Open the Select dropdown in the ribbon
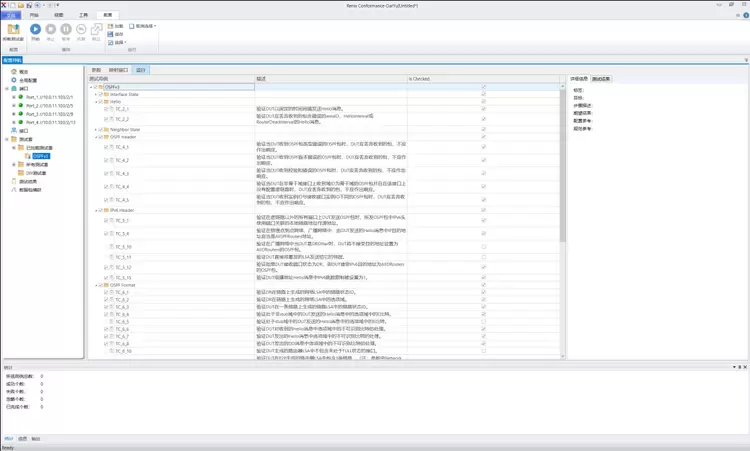 click(119, 42)
